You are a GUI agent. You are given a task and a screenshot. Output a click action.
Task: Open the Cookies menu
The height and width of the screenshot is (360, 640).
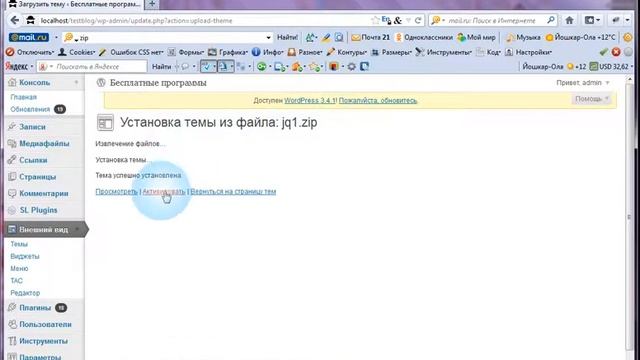pyautogui.click(x=77, y=52)
